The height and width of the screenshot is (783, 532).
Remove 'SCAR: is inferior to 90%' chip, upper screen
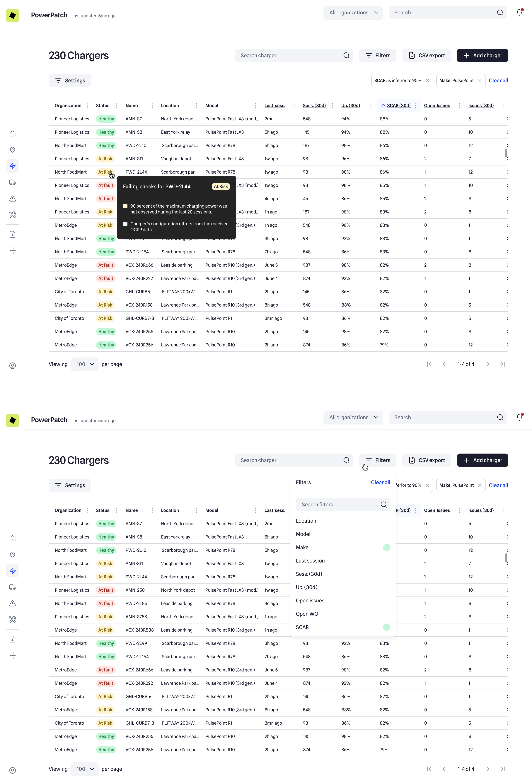427,81
